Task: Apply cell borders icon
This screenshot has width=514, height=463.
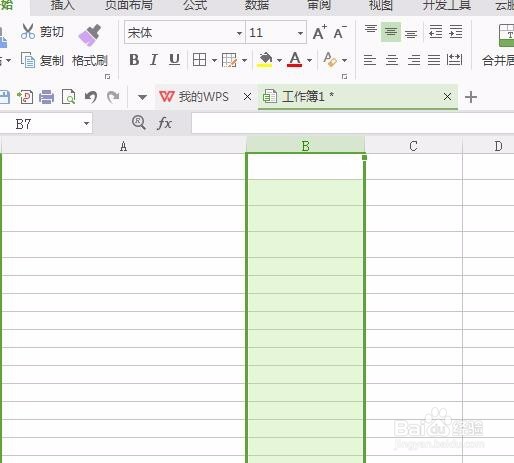Action: (x=199, y=60)
